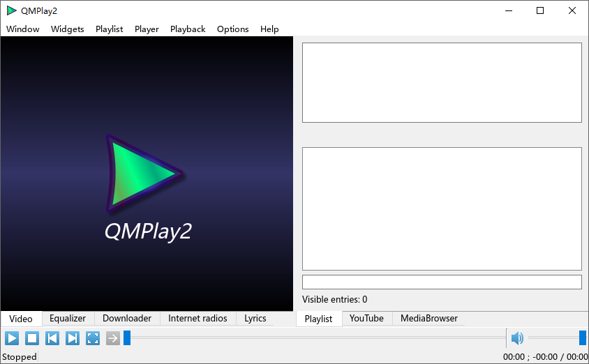
Task: Open the Internet radios tab
Action: pos(197,318)
